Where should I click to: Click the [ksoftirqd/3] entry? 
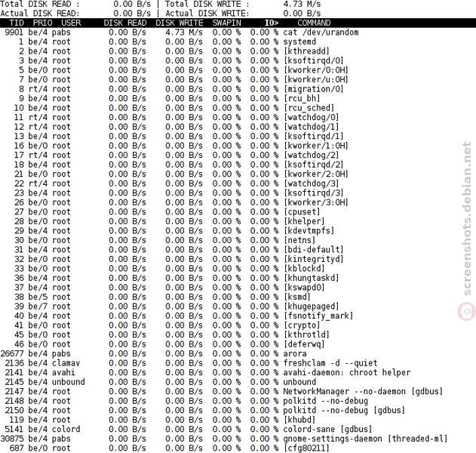click(x=314, y=193)
